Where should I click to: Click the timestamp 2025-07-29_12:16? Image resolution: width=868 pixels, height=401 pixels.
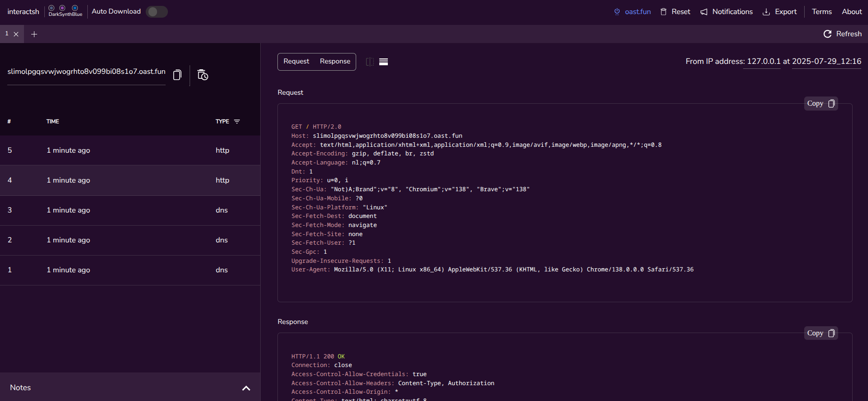click(x=826, y=61)
